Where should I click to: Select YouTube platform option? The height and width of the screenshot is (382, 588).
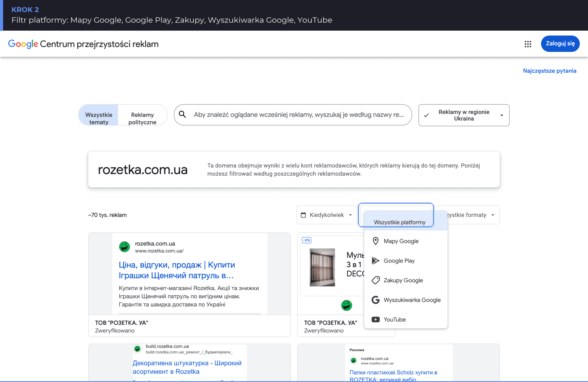pos(406,319)
